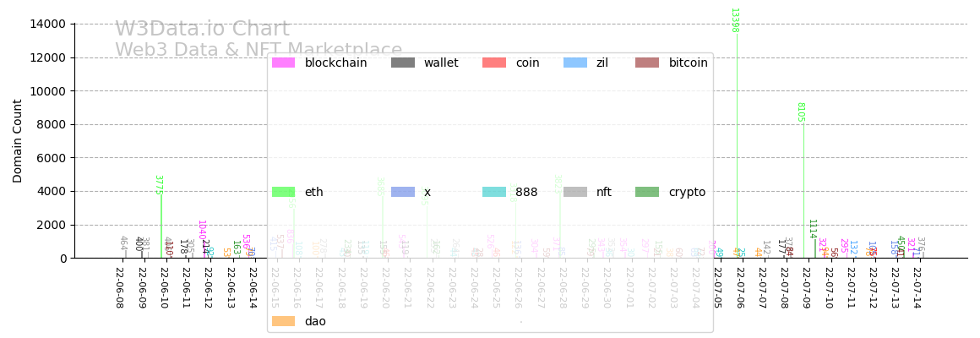Viewport: 980px width, 338px height.
Task: Select the 3775 eth value label
Action: (x=158, y=185)
